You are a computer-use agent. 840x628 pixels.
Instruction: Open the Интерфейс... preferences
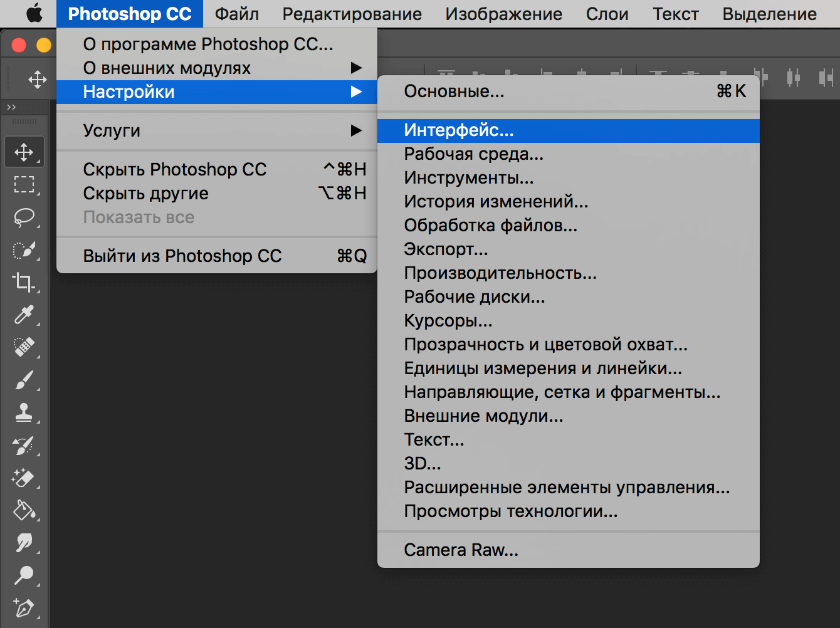[569, 130]
